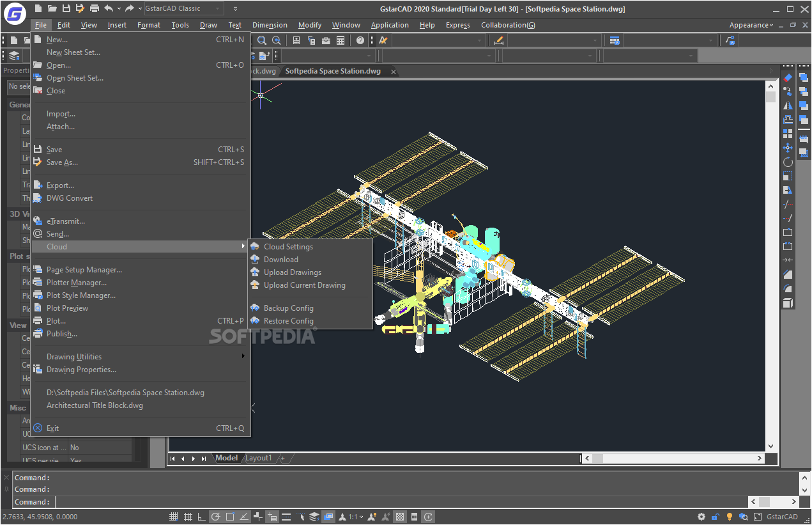Open the Appearance dropdown in menu bar
Screen dimensions: 812x525
(x=751, y=25)
